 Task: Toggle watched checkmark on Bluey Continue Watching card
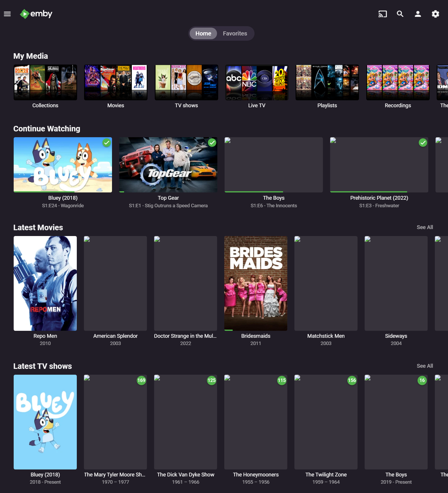pyautogui.click(x=107, y=143)
